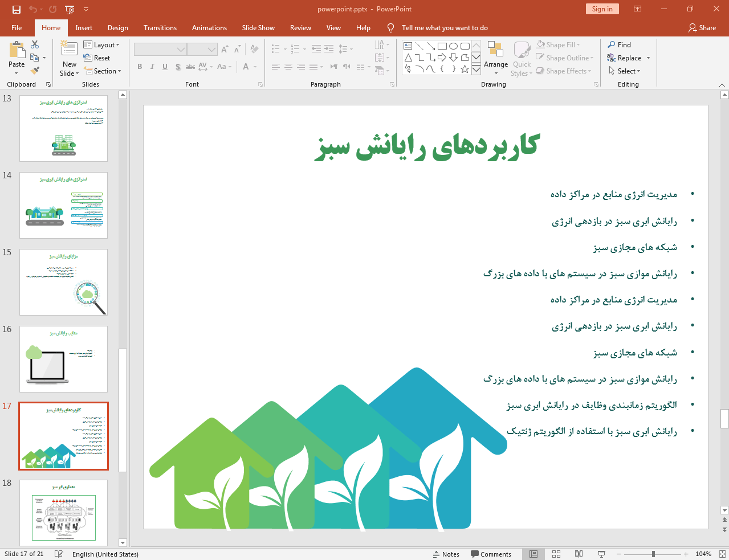Click the Sign in button

602,9
